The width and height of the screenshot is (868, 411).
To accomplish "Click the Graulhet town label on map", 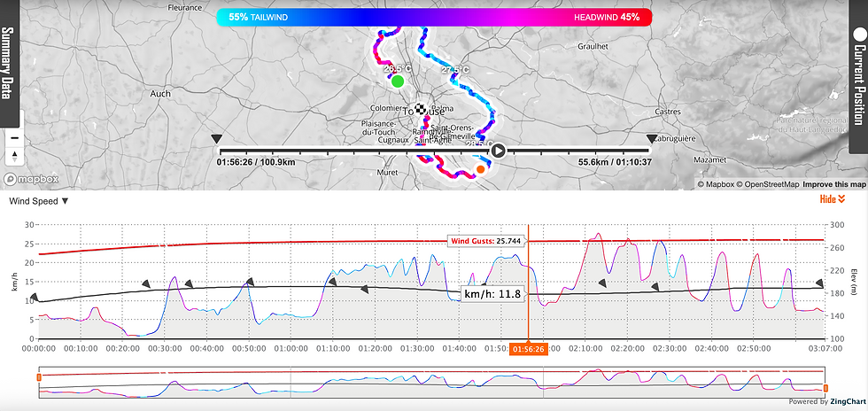I will tap(593, 47).
